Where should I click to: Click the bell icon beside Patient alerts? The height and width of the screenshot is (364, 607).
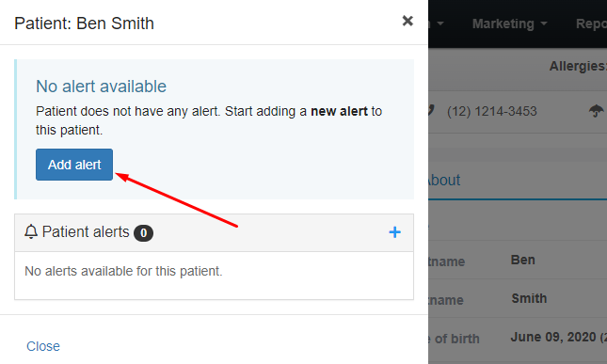[31, 231]
